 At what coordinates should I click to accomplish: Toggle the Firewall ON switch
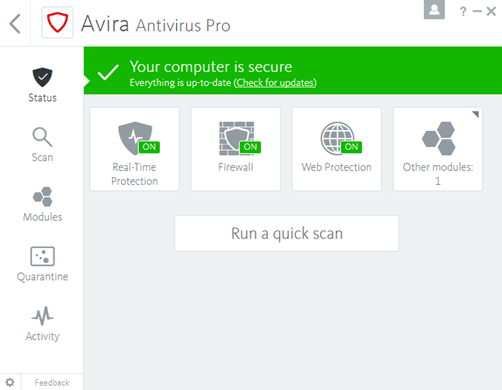click(250, 147)
